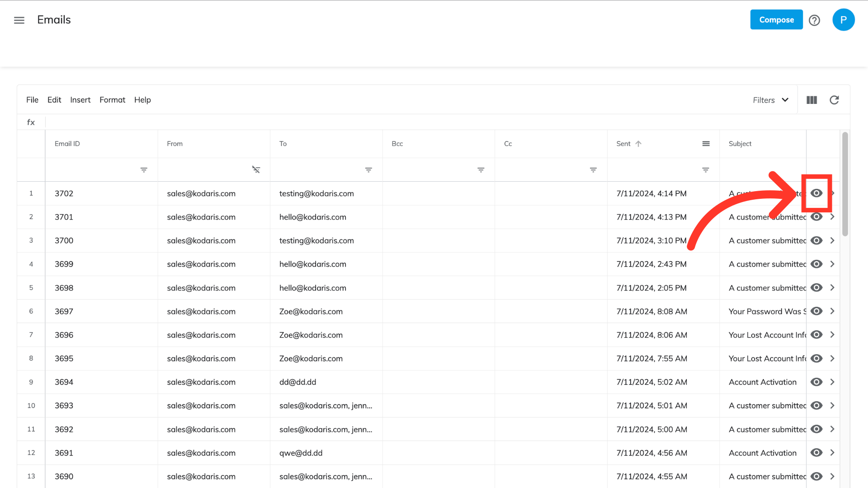Click the filter icon under Email ID

tap(144, 170)
